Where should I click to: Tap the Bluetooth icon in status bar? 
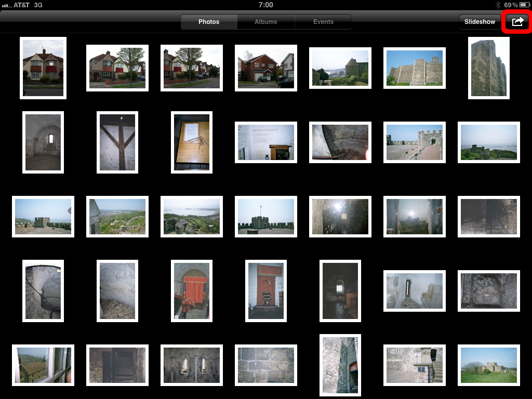pos(498,5)
